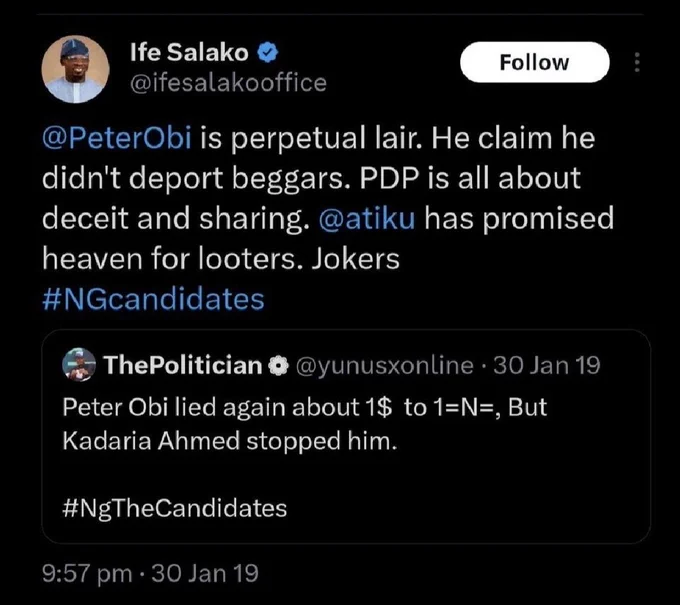680x605 pixels.
Task: Open the #NgTheCandidates hashtag
Action: (x=175, y=508)
